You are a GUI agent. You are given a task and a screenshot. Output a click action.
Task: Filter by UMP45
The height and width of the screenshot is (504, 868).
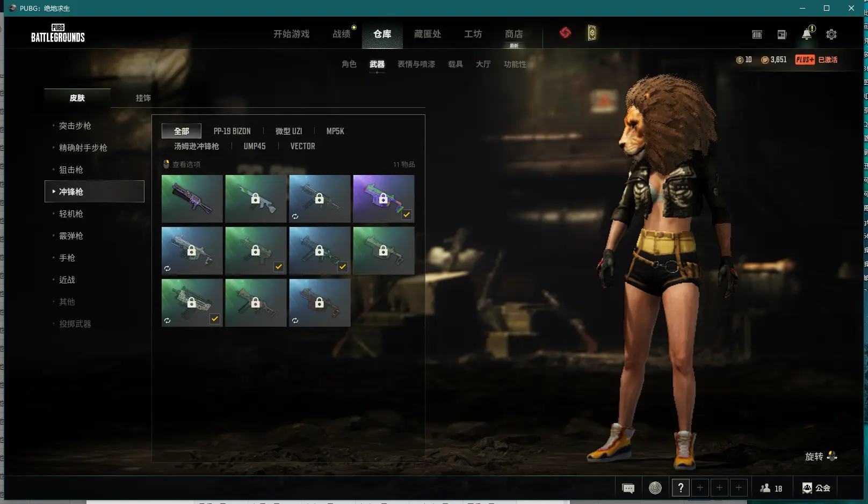click(x=255, y=146)
